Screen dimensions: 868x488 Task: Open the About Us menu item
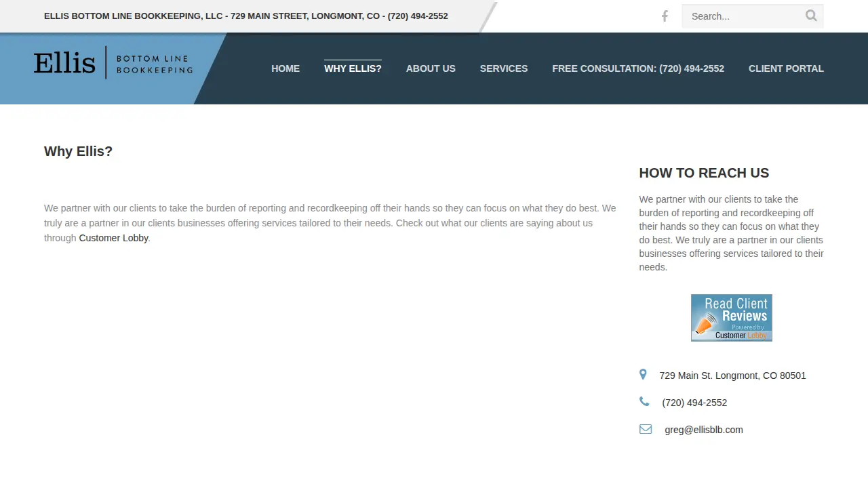[431, 68]
